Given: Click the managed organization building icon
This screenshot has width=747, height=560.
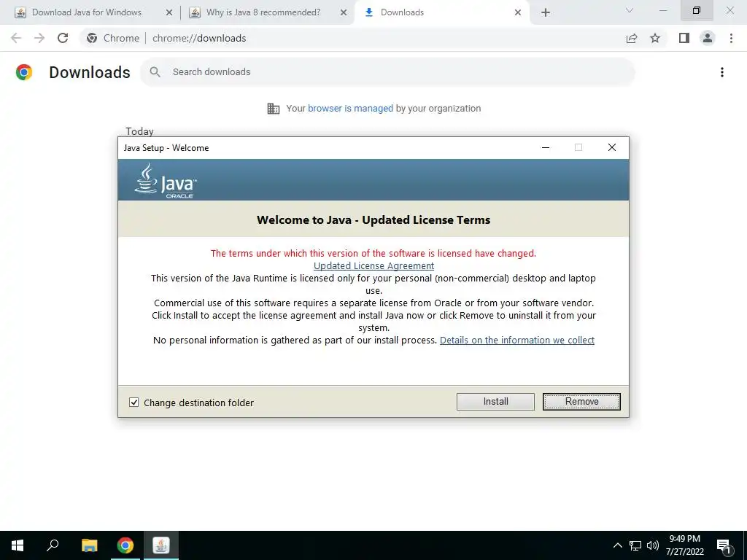Looking at the screenshot, I should (273, 109).
